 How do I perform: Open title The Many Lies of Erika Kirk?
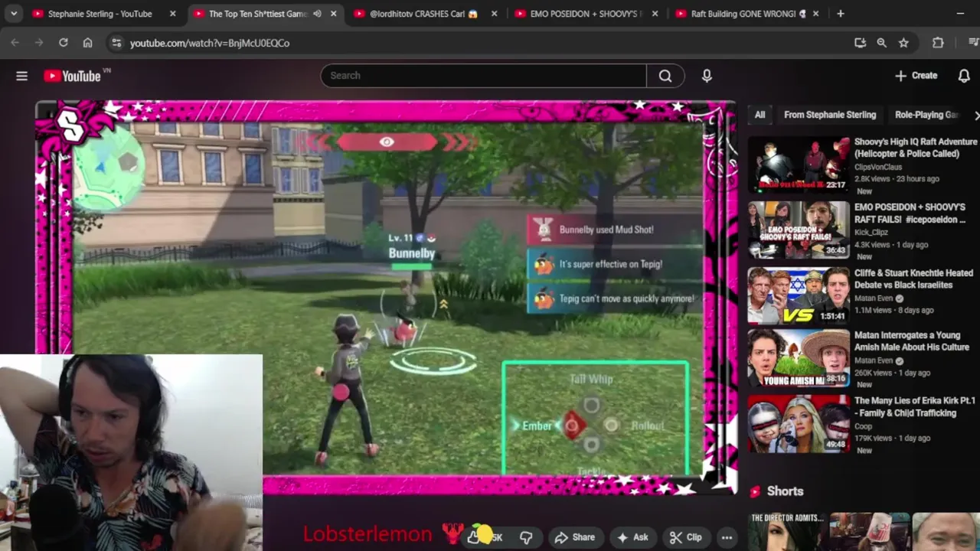(915, 406)
